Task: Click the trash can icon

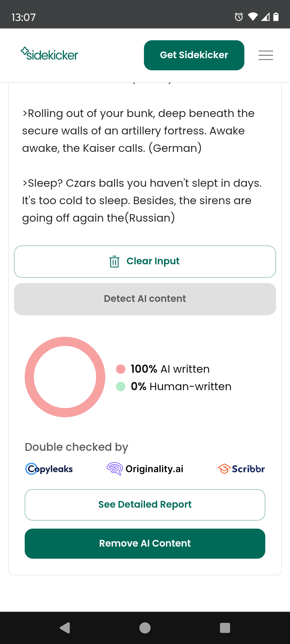Action: pos(114,261)
